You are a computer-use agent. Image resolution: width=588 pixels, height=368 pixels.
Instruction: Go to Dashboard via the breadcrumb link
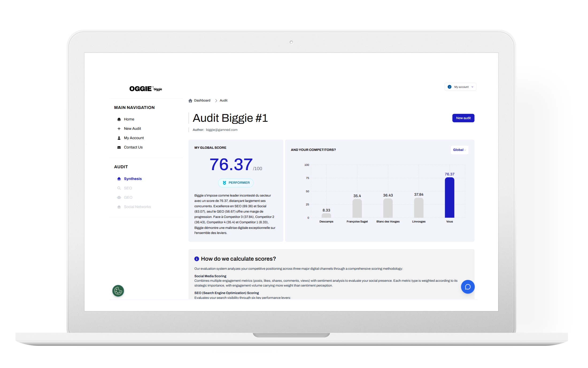point(202,100)
